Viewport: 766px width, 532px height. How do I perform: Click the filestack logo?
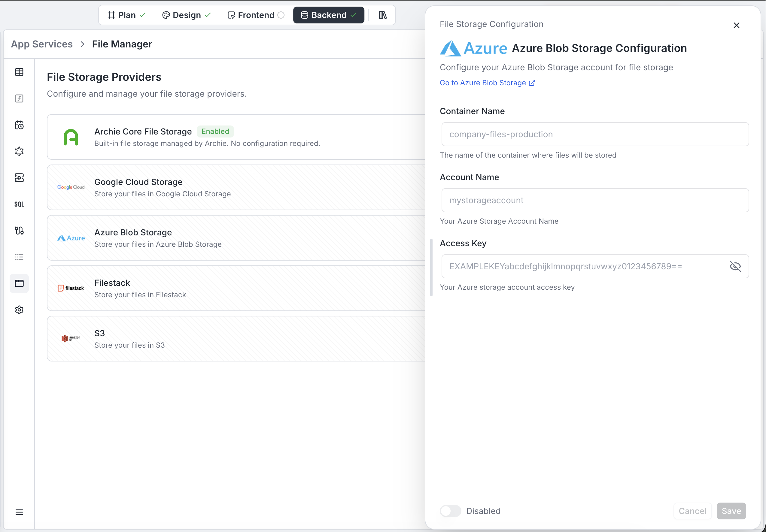(x=71, y=288)
